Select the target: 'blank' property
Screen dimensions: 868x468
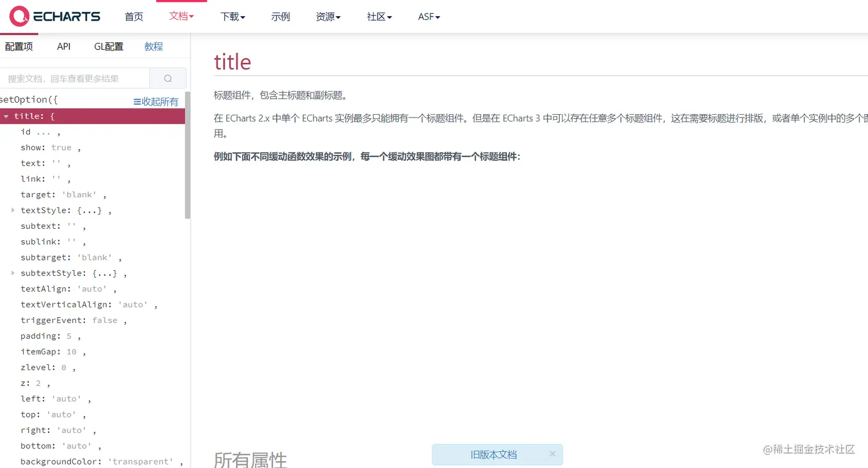63,195
